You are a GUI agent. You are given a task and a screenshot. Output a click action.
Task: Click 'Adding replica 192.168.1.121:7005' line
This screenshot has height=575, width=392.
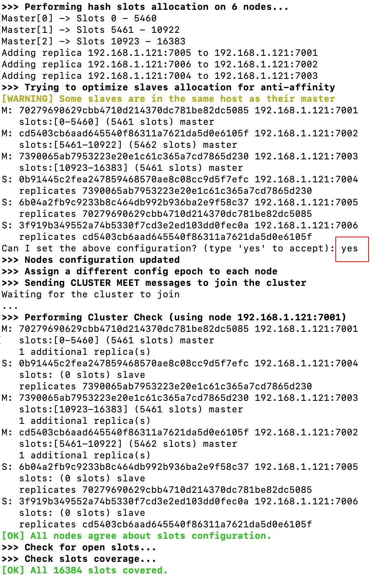tap(160, 53)
